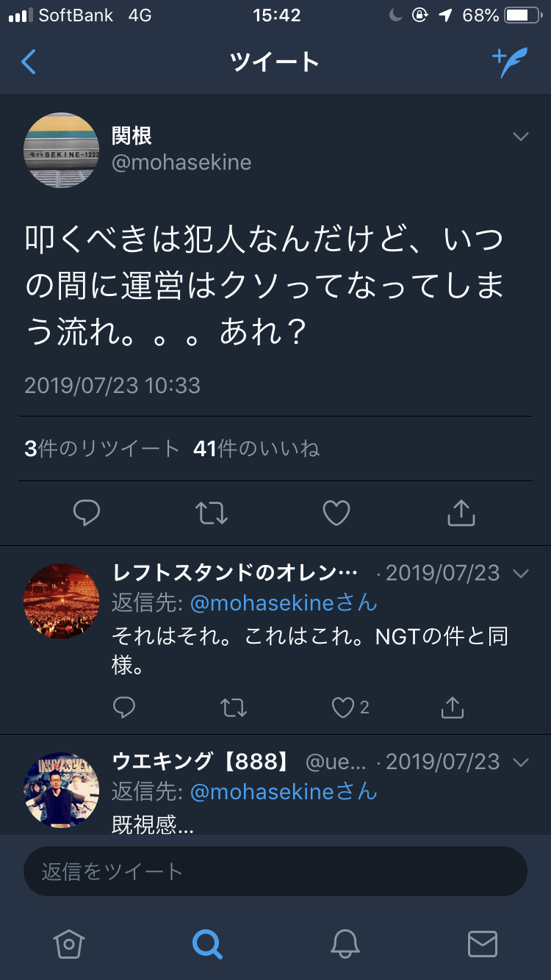551x980 pixels.
Task: Retweet 関根's main tweet
Action: coord(212,513)
